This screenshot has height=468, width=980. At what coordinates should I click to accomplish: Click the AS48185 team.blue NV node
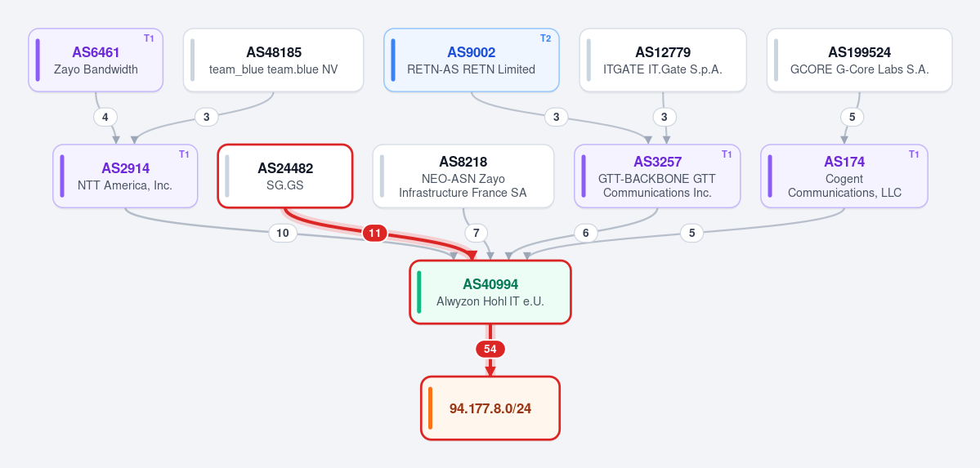(x=273, y=60)
